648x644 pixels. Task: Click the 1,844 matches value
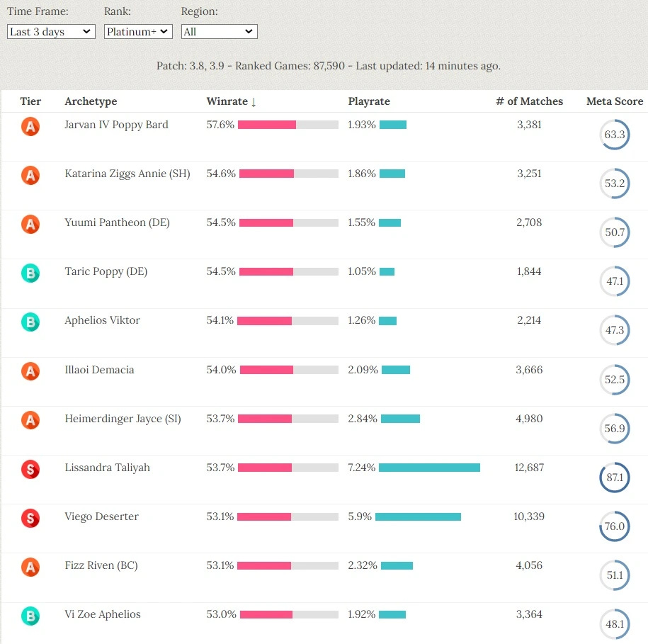pos(530,271)
